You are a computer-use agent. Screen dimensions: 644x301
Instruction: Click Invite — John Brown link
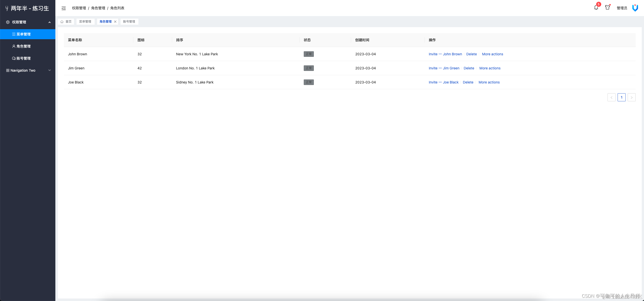pos(445,54)
